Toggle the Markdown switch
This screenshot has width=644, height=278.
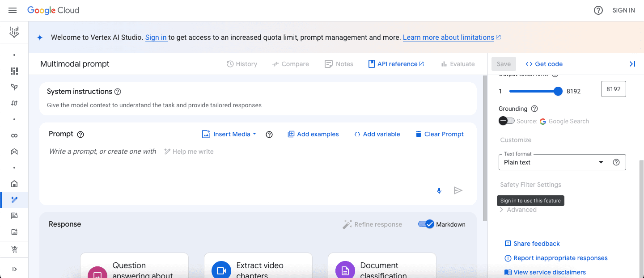pos(426,224)
